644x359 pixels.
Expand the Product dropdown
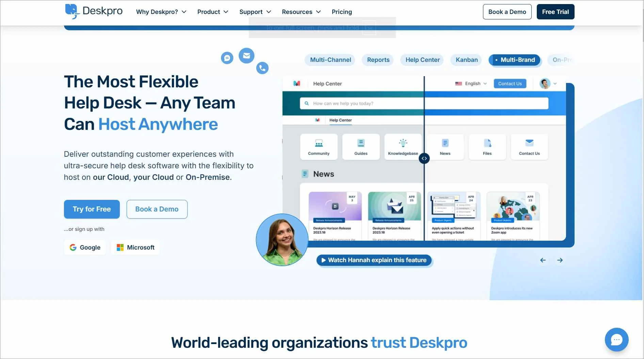pos(212,12)
